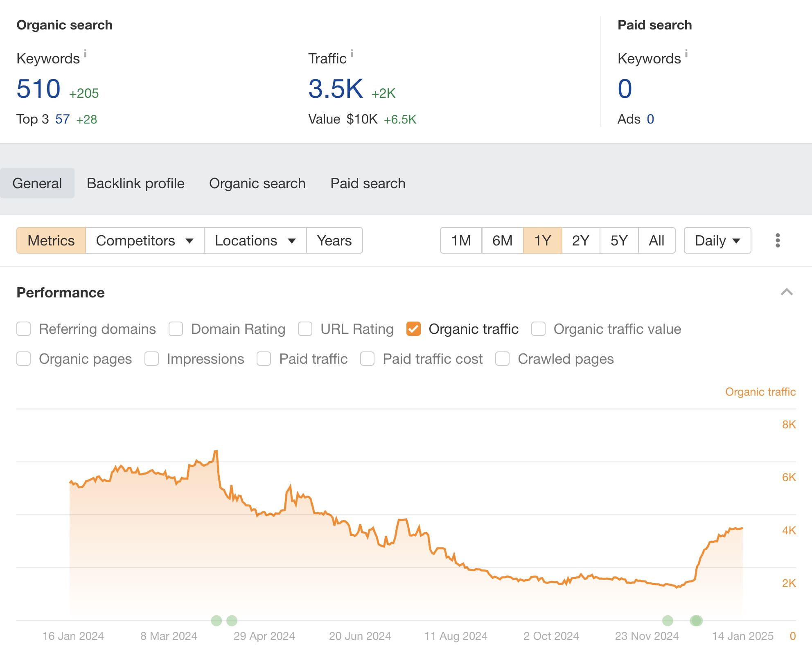The image size is (812, 655).
Task: Open the Organic search tab
Action: click(257, 183)
